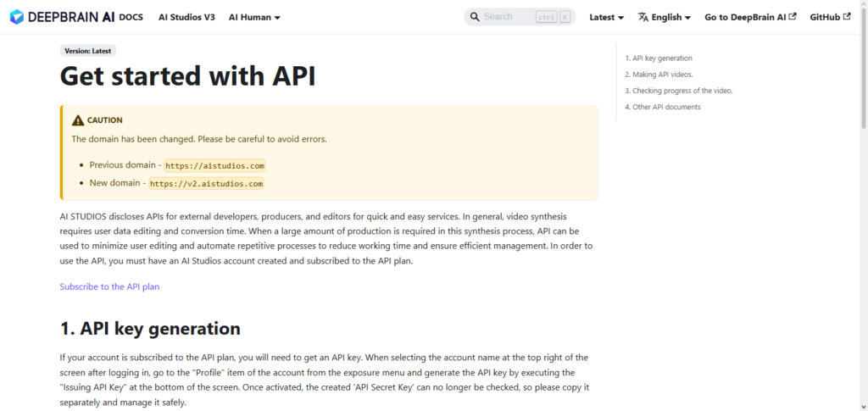Jump to 3. Checking progress of the video

tap(679, 91)
